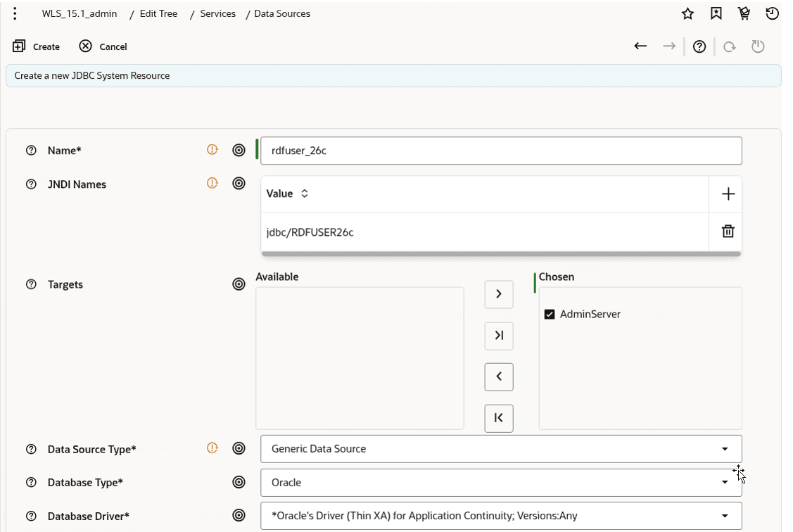Screen dimensions: 793x532
Task: Navigate to Edit Tree breadcrumb
Action: click(x=158, y=13)
